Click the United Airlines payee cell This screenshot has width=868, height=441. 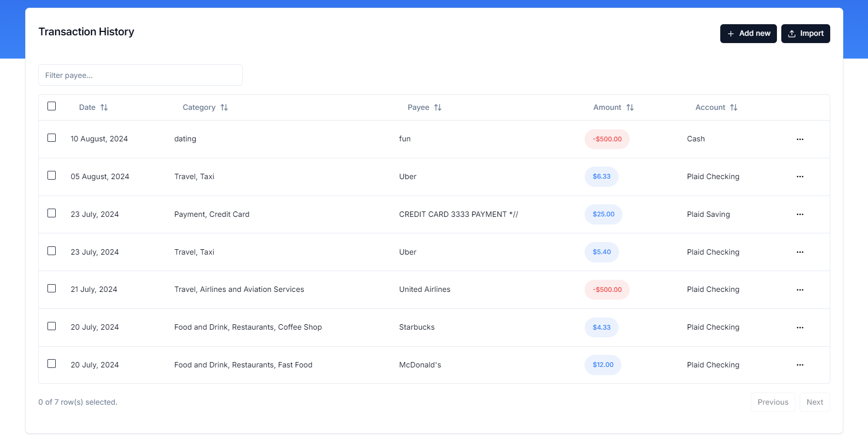[425, 289]
